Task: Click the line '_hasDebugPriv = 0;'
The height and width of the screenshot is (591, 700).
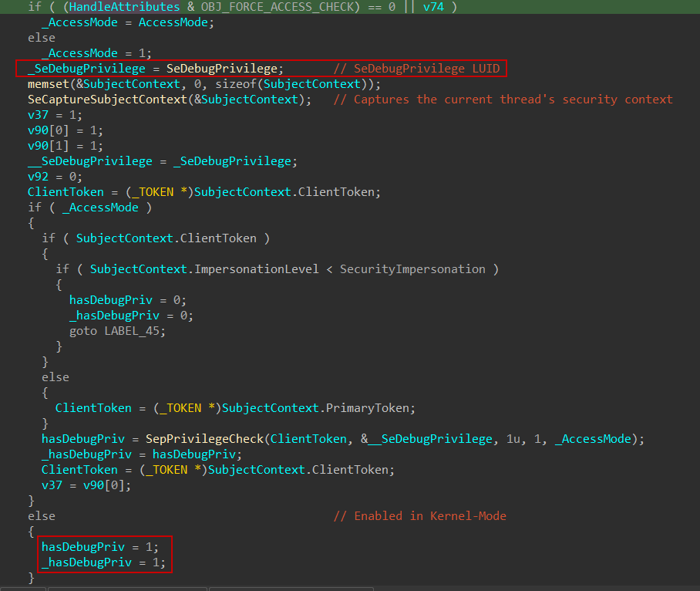Action: pos(131,316)
